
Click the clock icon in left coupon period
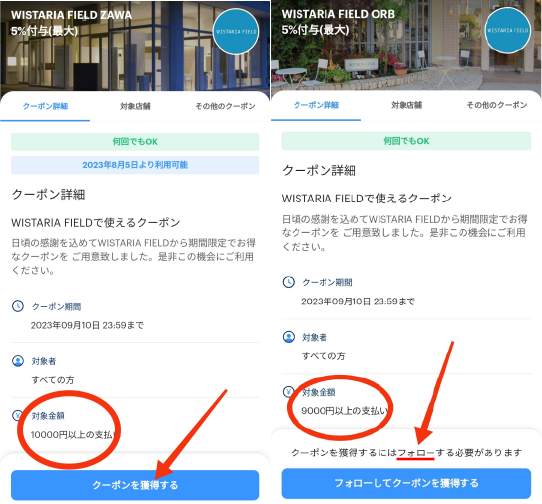coord(18,306)
